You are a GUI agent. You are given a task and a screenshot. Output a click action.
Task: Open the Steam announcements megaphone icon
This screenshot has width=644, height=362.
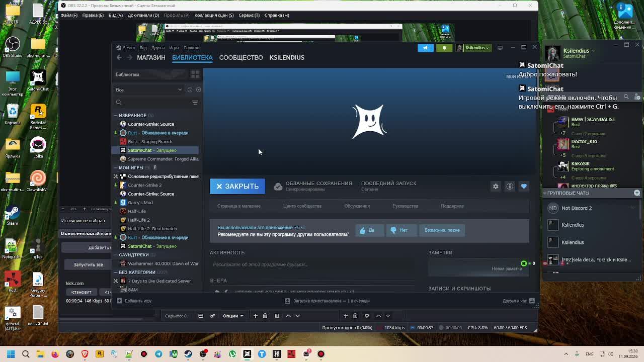425,48
